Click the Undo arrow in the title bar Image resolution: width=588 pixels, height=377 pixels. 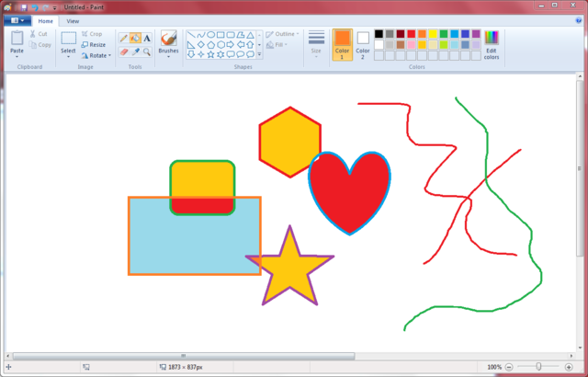click(35, 7)
